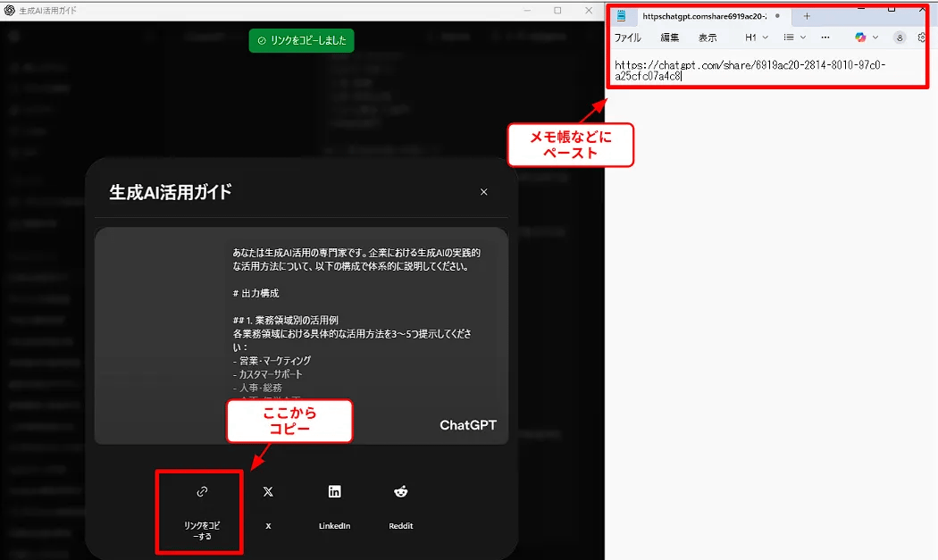Click the green リンクをコピーしました notification
The image size is (938, 560).
(x=302, y=40)
